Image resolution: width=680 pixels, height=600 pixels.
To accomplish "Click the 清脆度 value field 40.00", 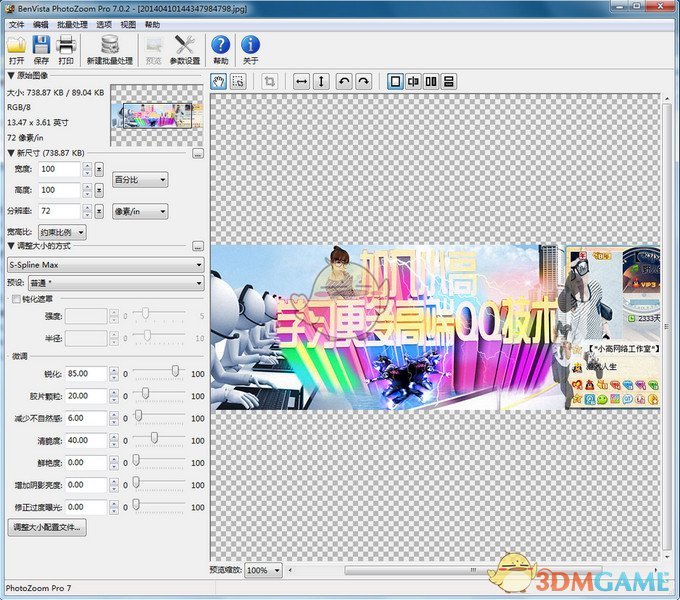I will coord(86,440).
